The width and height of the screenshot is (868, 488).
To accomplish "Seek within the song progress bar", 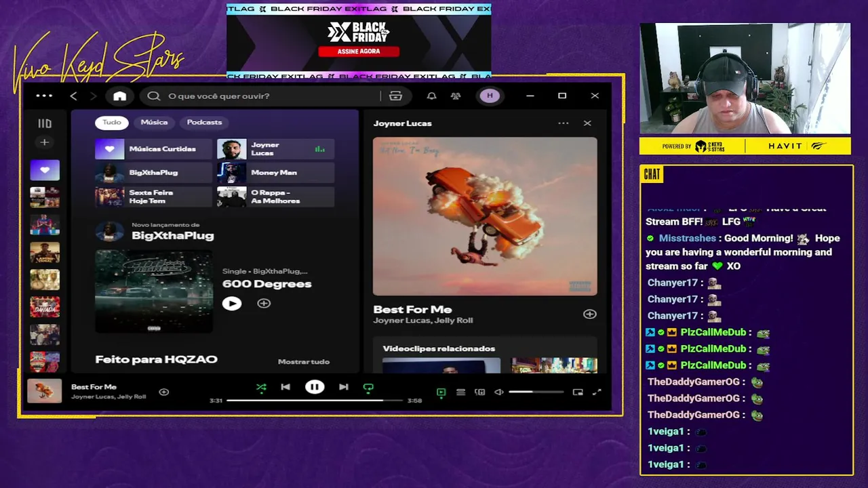I will (315, 401).
